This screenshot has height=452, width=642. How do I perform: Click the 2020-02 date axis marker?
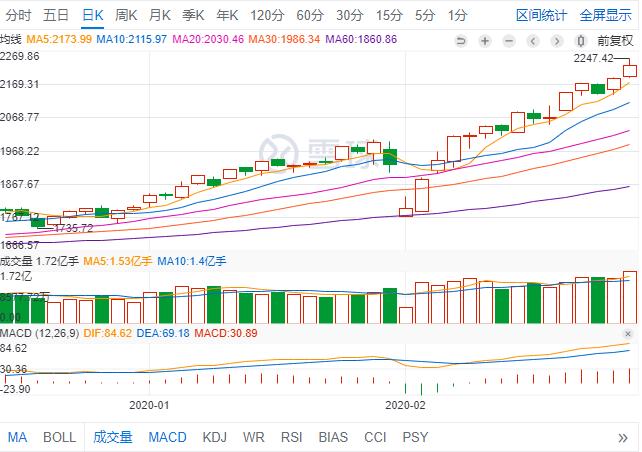coord(405,405)
